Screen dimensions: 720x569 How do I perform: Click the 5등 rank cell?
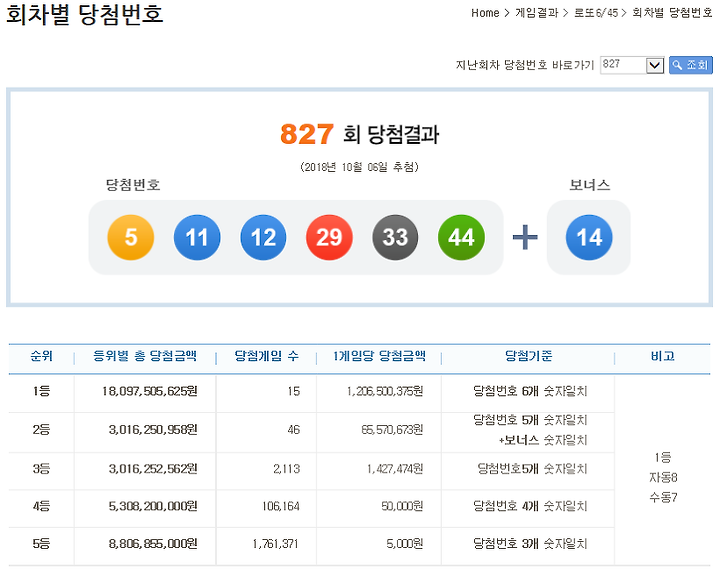pyautogui.click(x=41, y=544)
